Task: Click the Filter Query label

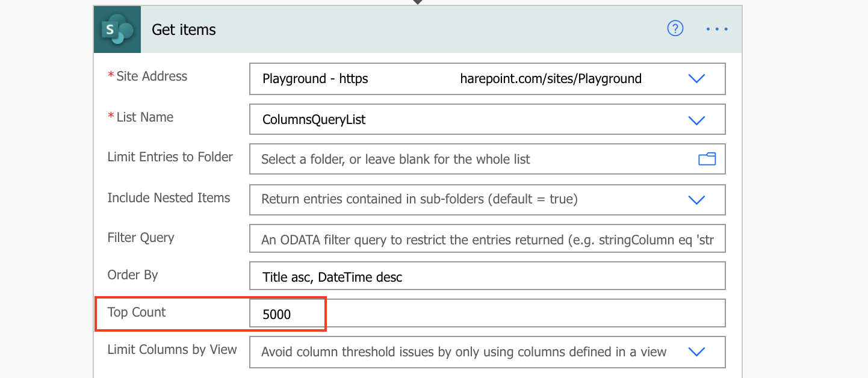Action: pyautogui.click(x=141, y=238)
